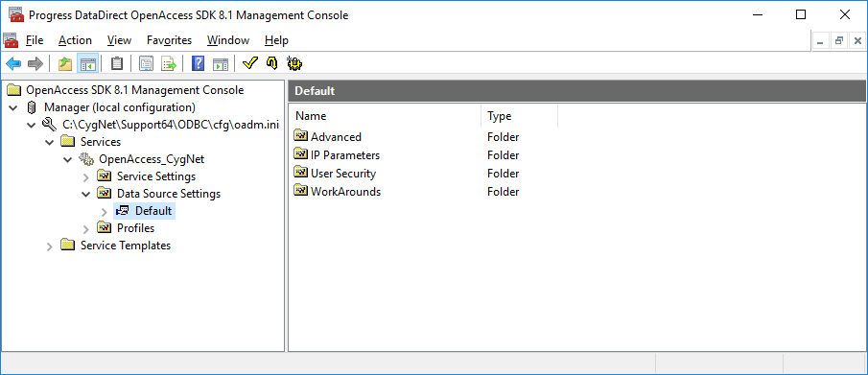Toggle the Show/Hide Console Tree button
The width and height of the screenshot is (868, 375).
point(87,63)
